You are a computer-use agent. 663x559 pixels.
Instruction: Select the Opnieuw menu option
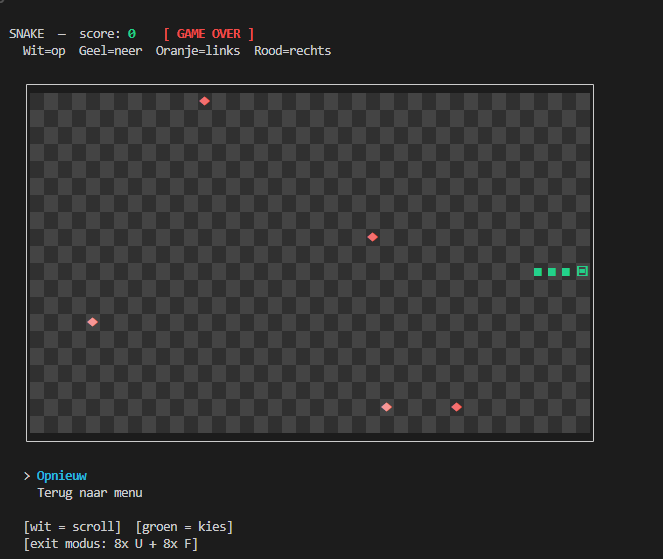click(62, 476)
